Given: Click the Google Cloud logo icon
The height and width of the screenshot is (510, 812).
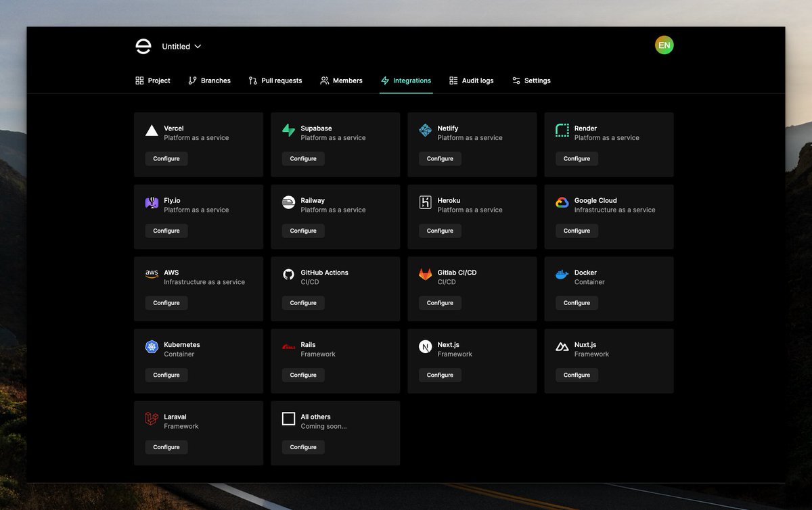Looking at the screenshot, I should 562,202.
